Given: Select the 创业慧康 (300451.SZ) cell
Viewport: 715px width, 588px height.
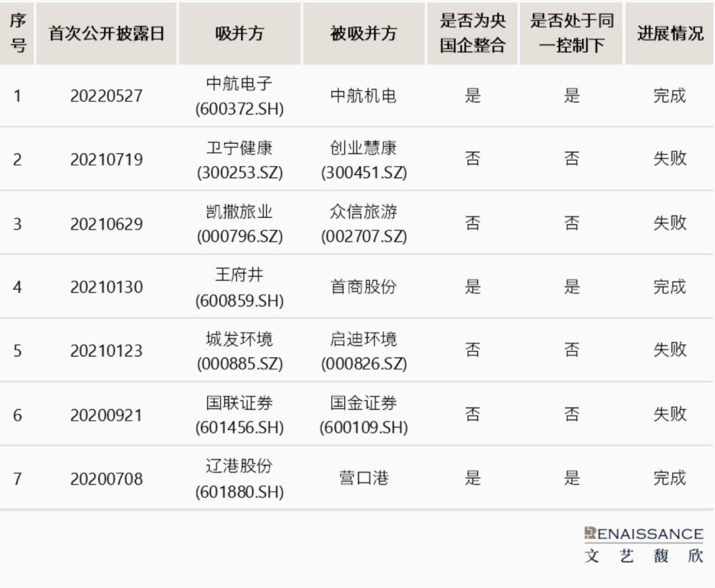Looking at the screenshot, I should click(363, 160).
